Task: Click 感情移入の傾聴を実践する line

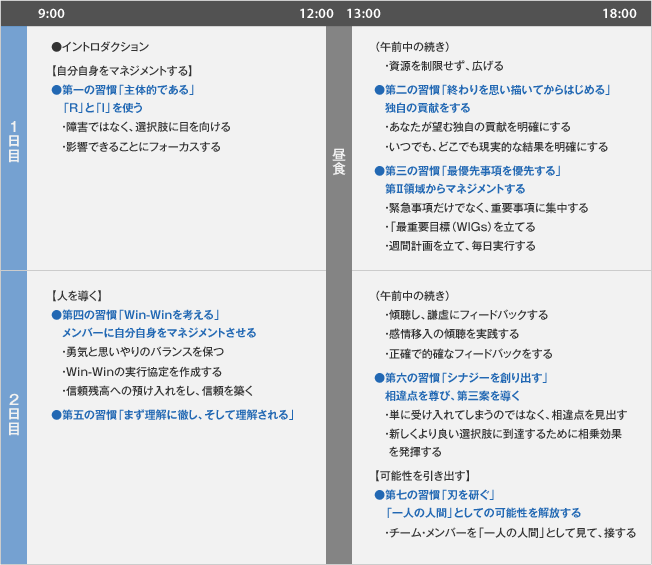Action: tap(452, 334)
